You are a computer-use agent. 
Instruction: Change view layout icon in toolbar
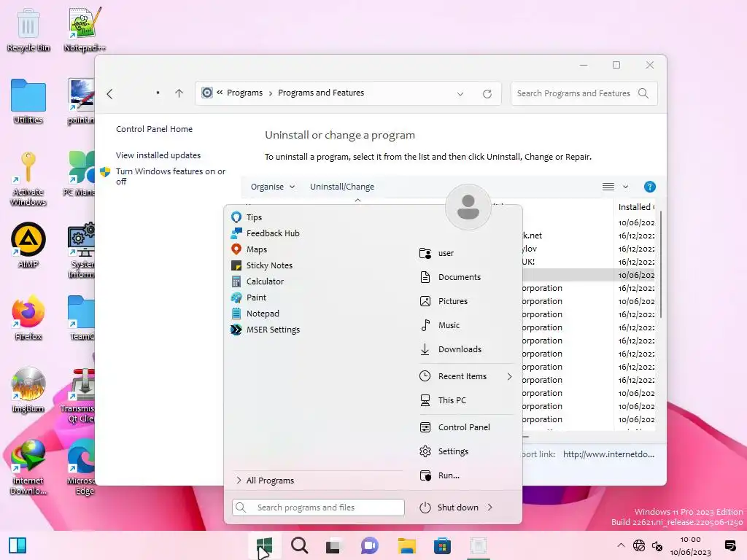pos(608,187)
